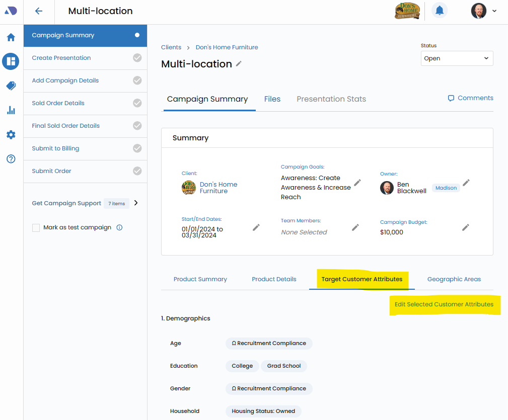Switch to the Files tab

click(272, 99)
